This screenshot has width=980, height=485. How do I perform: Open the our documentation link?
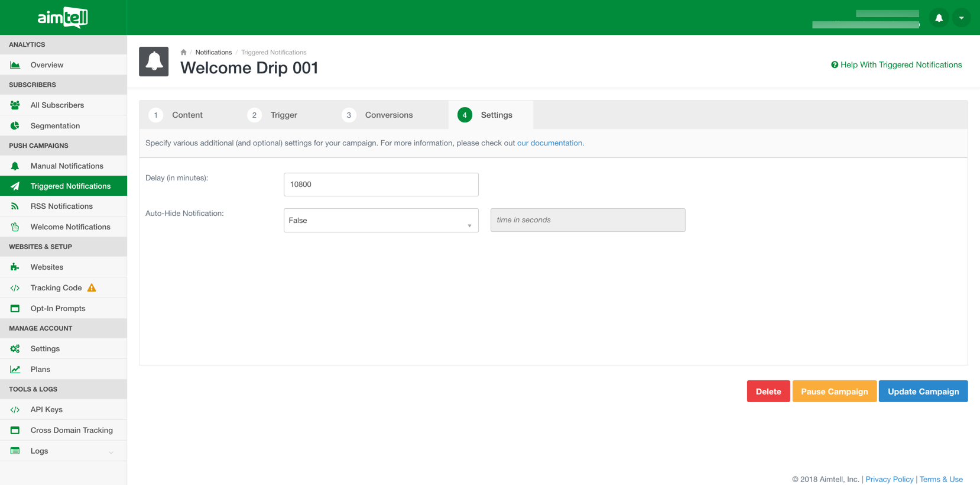pyautogui.click(x=550, y=143)
